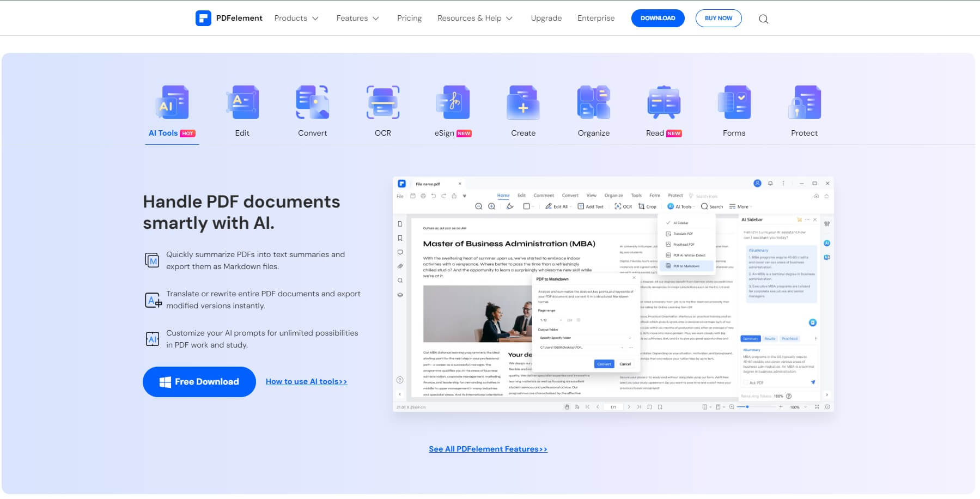Image resolution: width=980 pixels, height=499 pixels.
Task: Expand the AI Tools dropdown in preview toolbar
Action: tap(681, 206)
